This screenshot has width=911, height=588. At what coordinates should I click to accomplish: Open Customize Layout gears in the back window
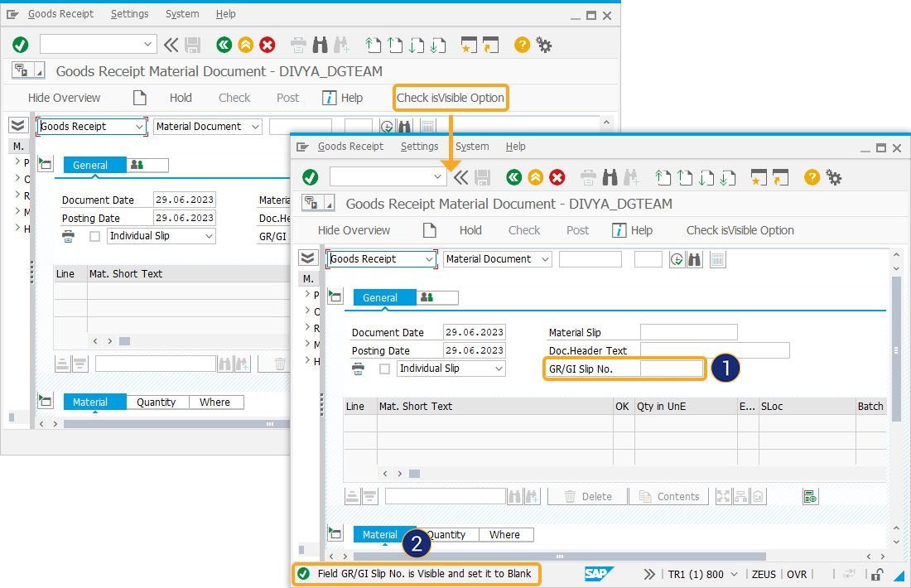pyautogui.click(x=544, y=45)
